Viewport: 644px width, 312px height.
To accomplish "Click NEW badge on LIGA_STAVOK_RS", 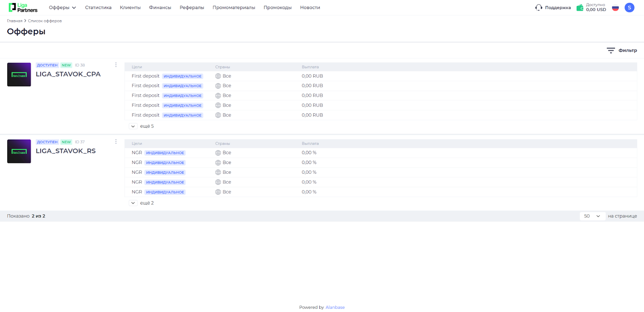I will (x=66, y=142).
